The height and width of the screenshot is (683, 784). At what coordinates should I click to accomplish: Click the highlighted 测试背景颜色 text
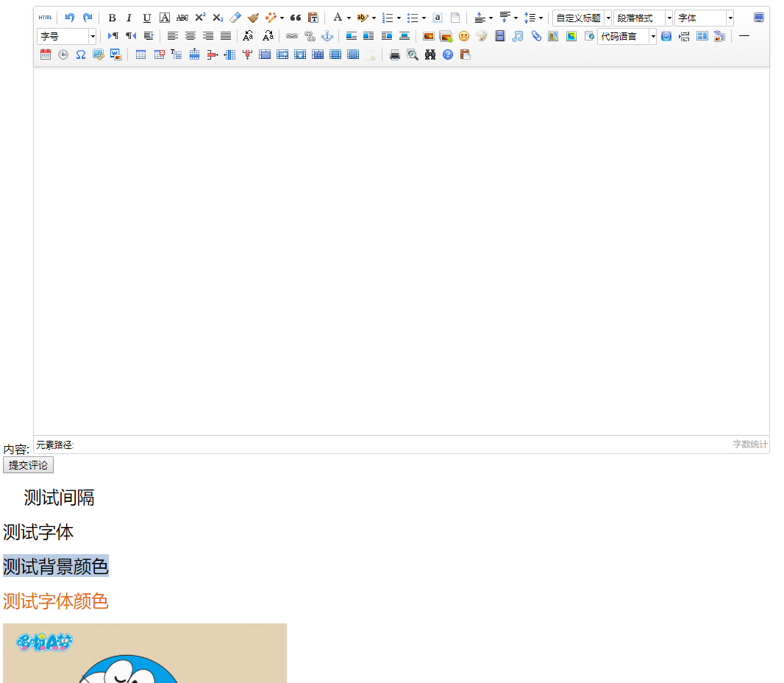(x=55, y=567)
